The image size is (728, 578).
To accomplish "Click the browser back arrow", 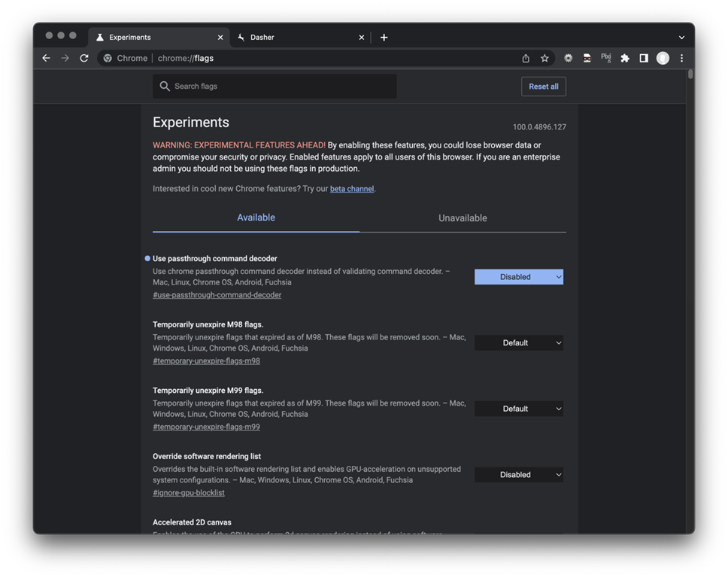I will pyautogui.click(x=46, y=58).
